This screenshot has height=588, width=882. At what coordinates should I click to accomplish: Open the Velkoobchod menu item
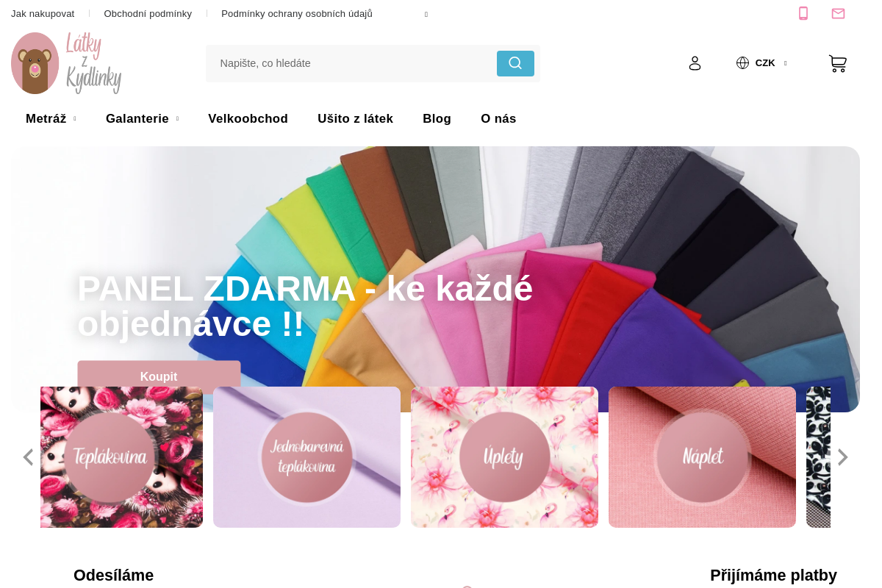pyautogui.click(x=248, y=119)
